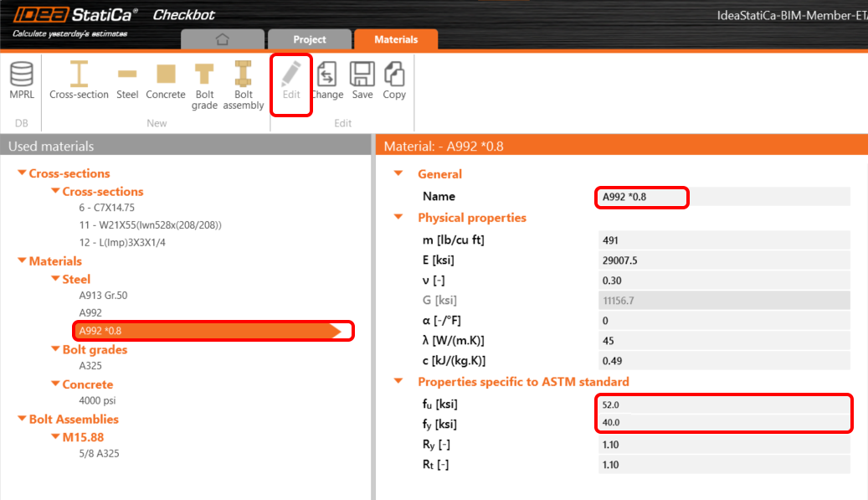868x500 pixels.
Task: Copy the selected material
Action: tap(394, 80)
